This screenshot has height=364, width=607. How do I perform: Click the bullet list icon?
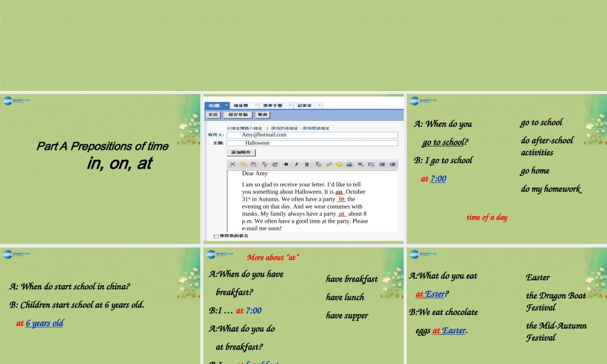[371, 164]
